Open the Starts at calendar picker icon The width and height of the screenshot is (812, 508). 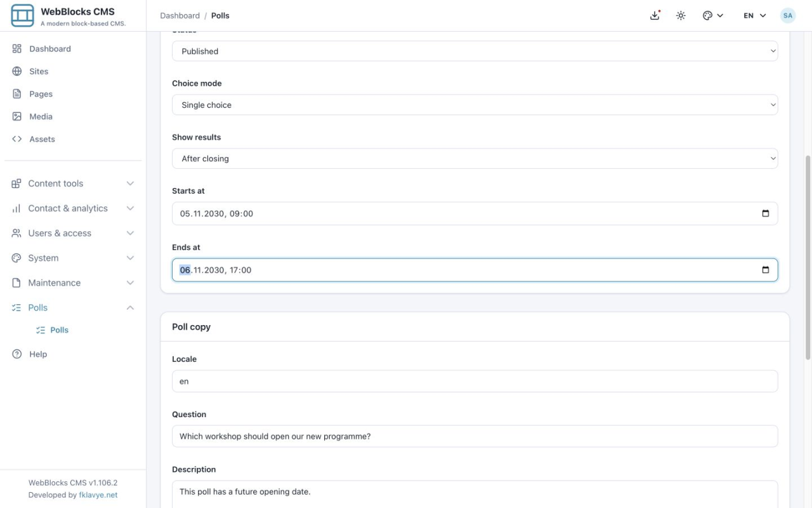click(x=766, y=213)
